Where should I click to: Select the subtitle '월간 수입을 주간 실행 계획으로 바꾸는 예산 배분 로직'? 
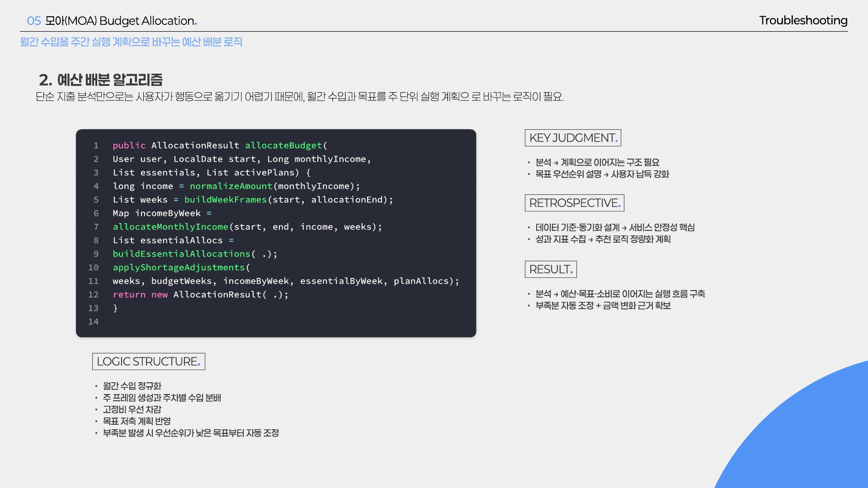131,42
